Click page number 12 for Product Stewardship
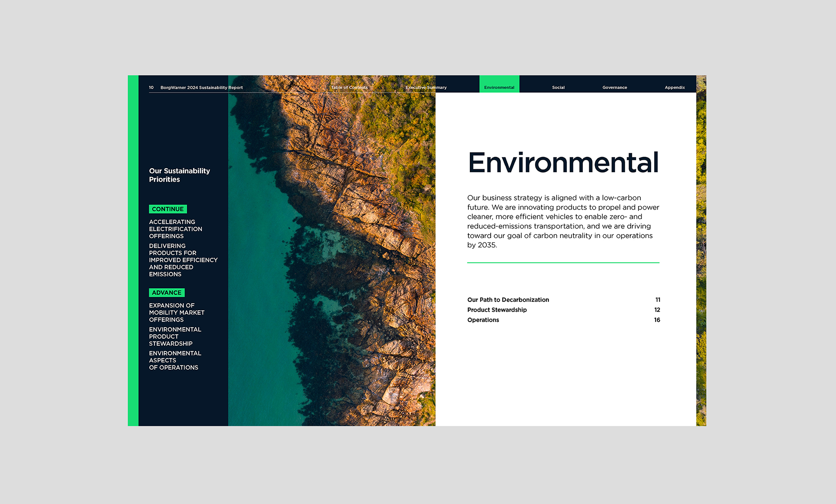The width and height of the screenshot is (836, 504). [x=657, y=310]
